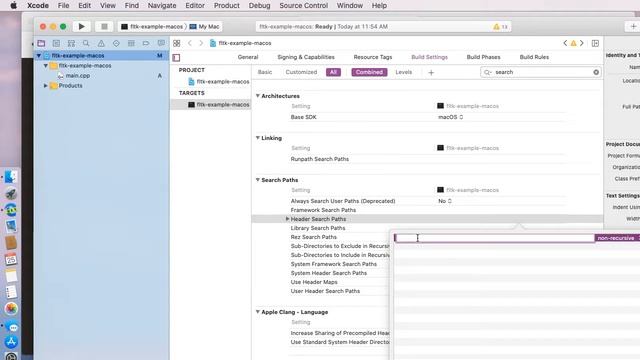This screenshot has width=640, height=360.
Task: Expand the Products folder
Action: 46,86
